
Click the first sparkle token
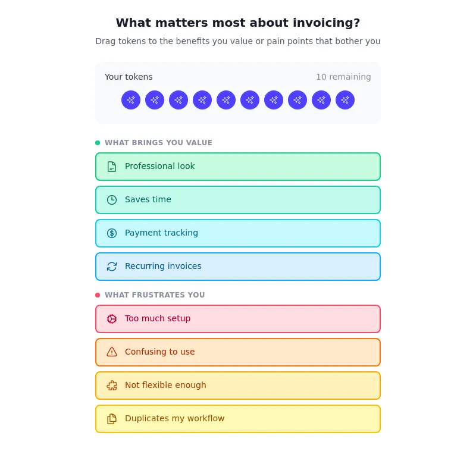(x=131, y=100)
